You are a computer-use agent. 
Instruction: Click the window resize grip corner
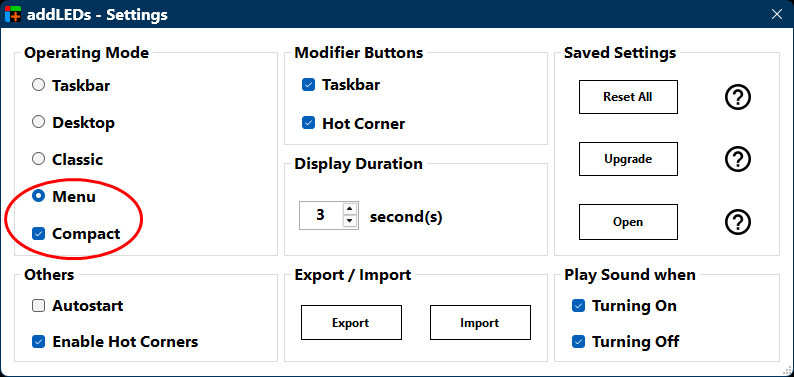(x=786, y=370)
